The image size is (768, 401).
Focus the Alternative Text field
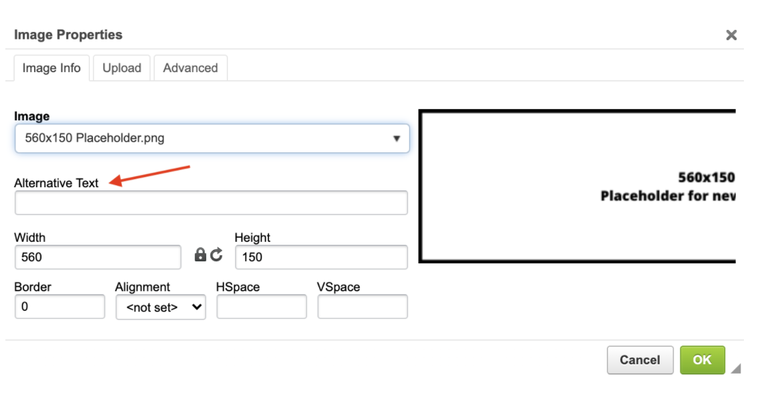click(x=211, y=203)
